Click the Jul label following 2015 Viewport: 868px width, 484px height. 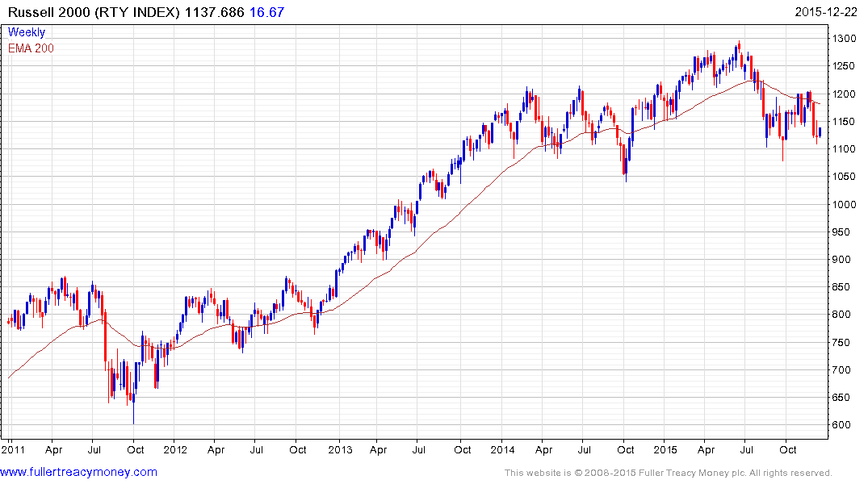click(x=747, y=449)
